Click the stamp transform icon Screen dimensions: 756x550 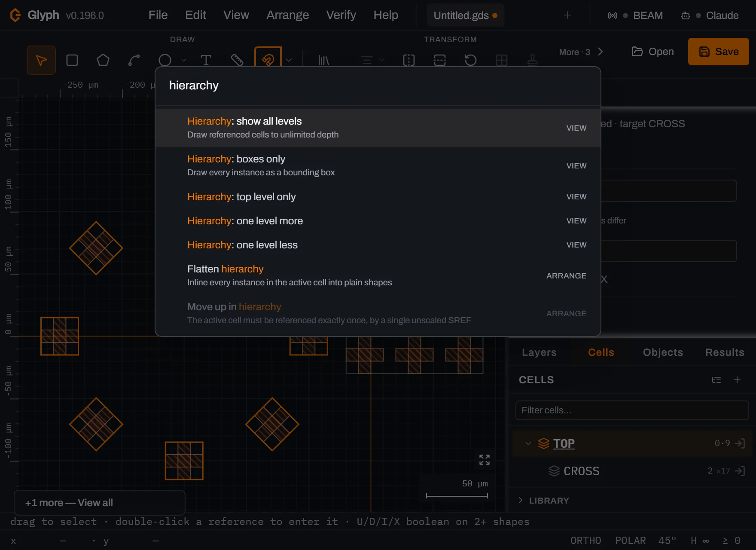coord(533,60)
